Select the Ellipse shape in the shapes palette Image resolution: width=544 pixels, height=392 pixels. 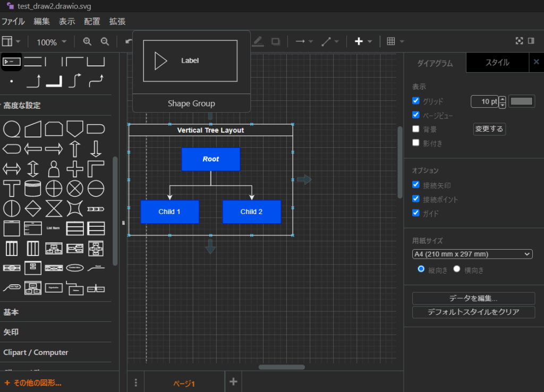click(x=12, y=128)
